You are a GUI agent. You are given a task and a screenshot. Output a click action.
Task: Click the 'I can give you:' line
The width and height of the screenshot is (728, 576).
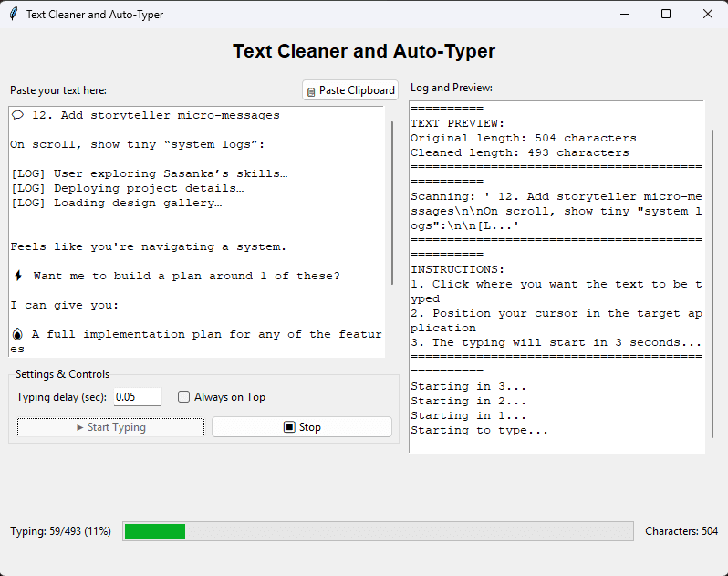[x=64, y=305]
